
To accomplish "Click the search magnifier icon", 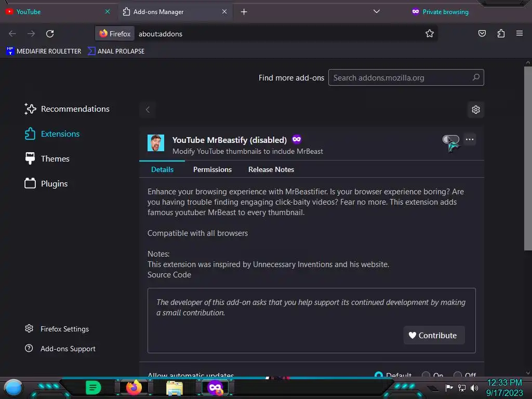I will (476, 77).
